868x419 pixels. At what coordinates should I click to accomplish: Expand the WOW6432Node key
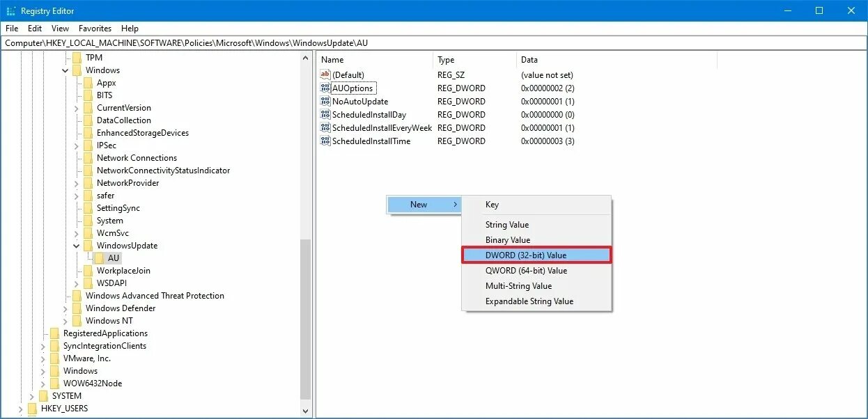(x=42, y=384)
